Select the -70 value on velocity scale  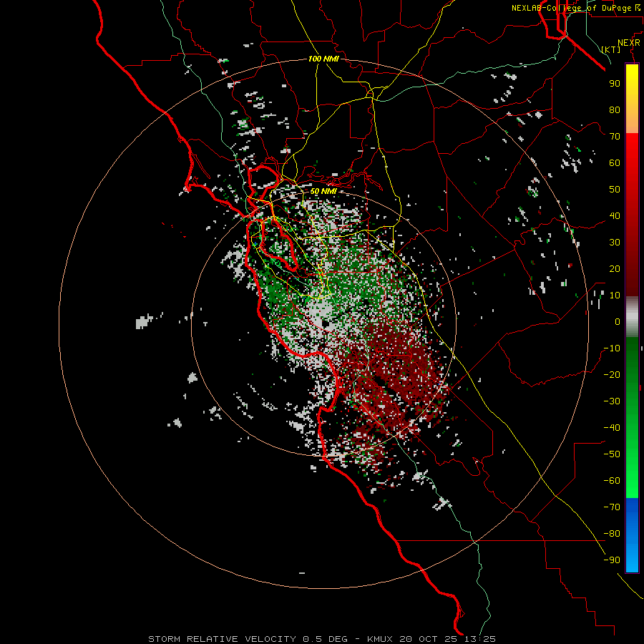612,507
